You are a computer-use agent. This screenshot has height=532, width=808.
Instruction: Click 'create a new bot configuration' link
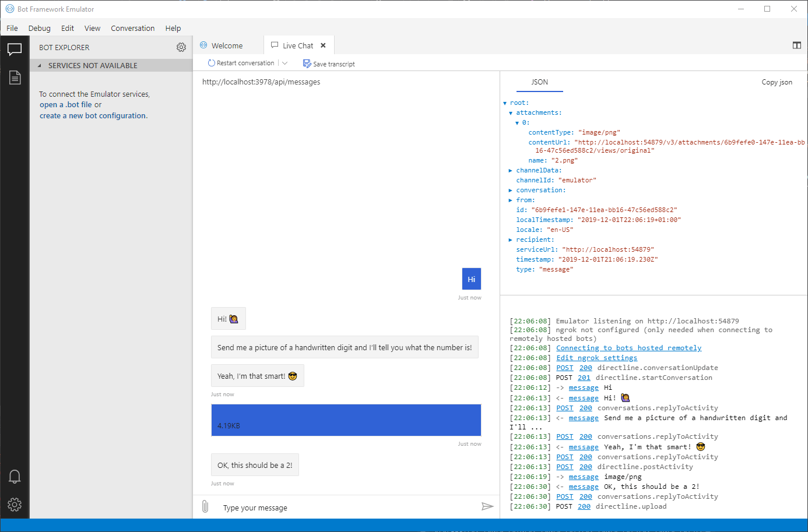(93, 116)
